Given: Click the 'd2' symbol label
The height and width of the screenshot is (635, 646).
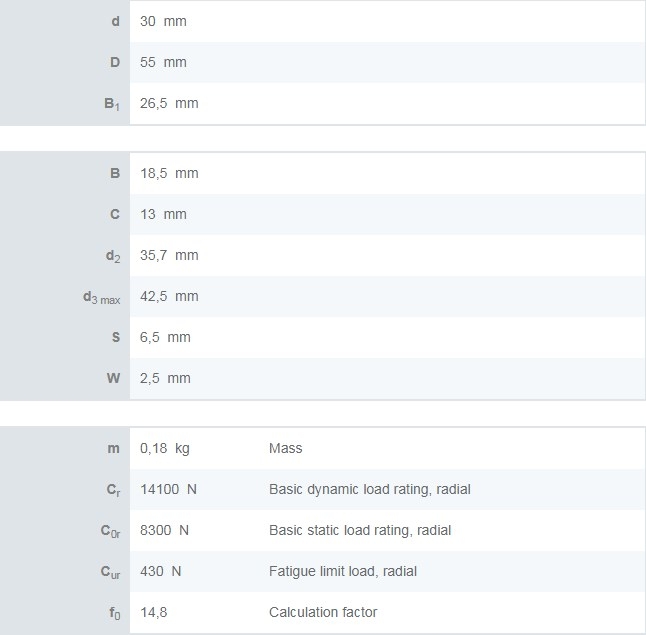Looking at the screenshot, I should click(x=113, y=256).
